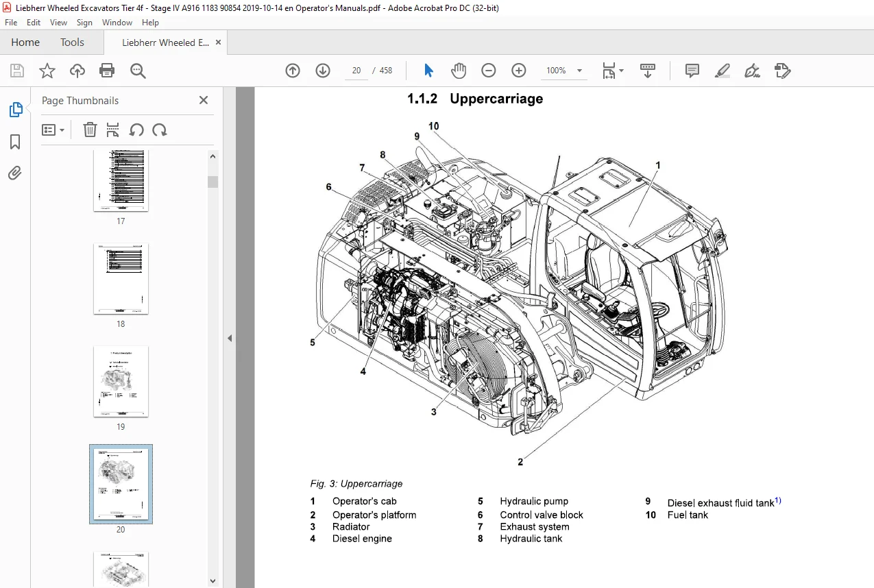Viewport: 874px width, 588px height.
Task: Click the Fuel tank legend entry
Action: click(688, 515)
